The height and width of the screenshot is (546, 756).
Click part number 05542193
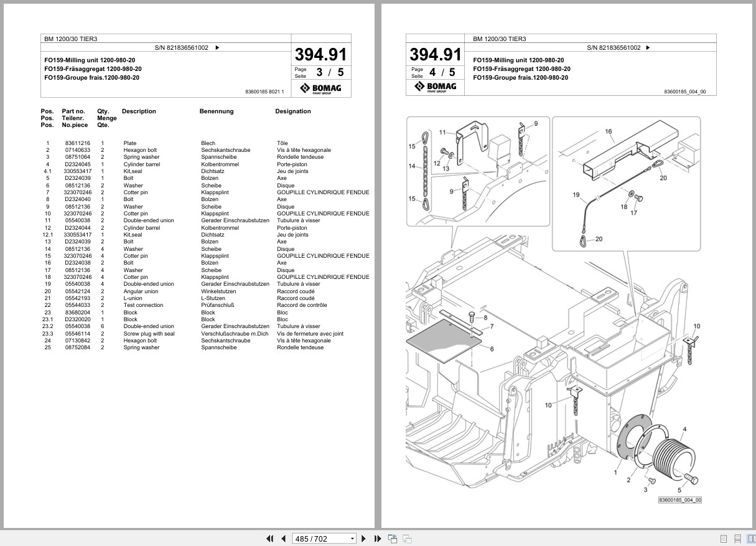click(x=77, y=298)
